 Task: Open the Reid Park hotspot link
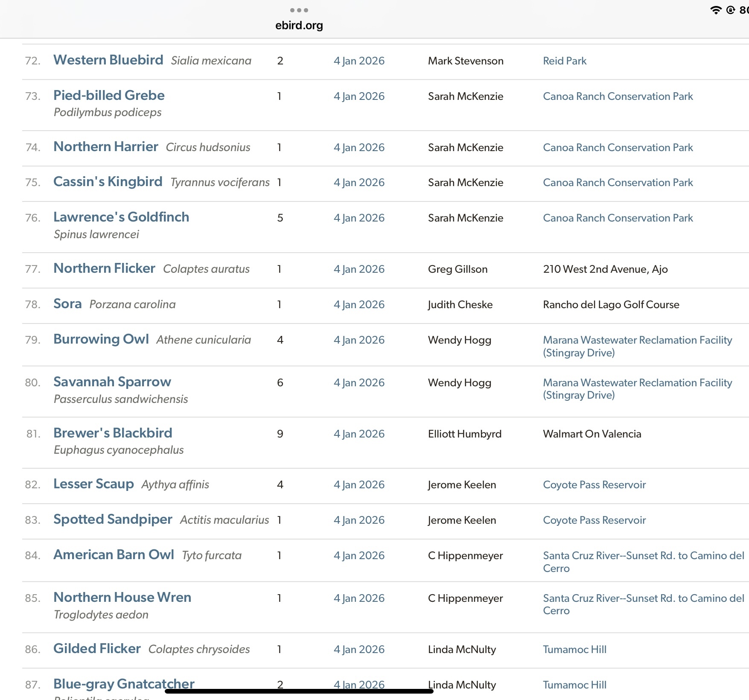coord(565,61)
